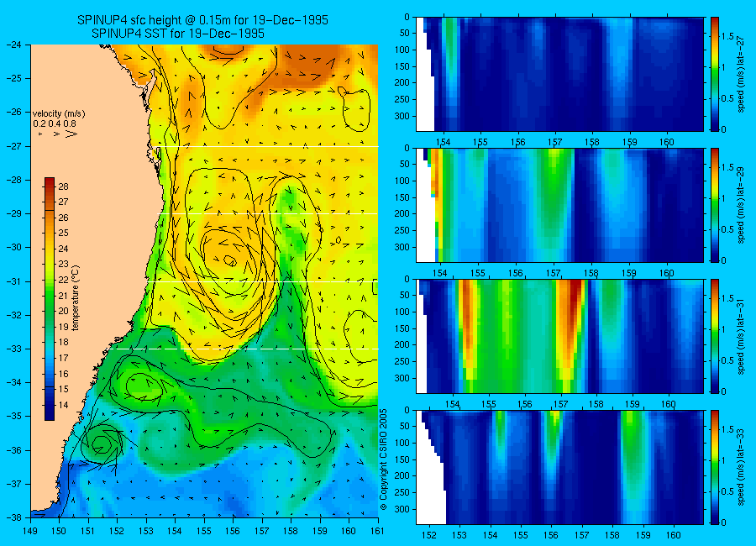Click the 'speed (m/s) lat=-31' label
Screen dimensions: 756x546
[x=741, y=336]
